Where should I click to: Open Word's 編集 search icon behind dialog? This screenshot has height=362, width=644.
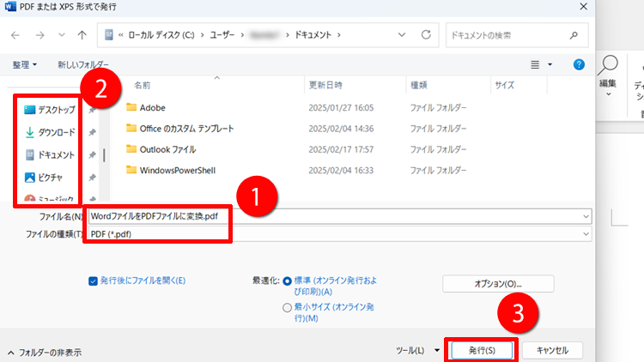click(608, 66)
